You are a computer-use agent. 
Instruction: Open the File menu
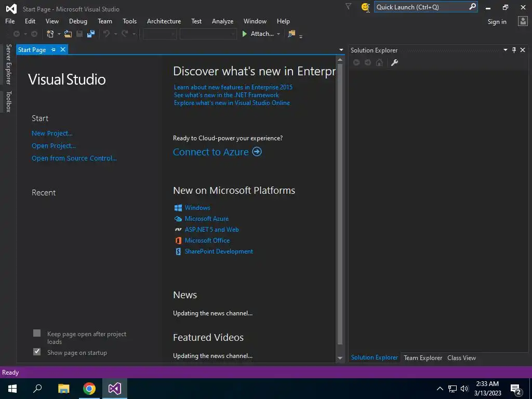[10, 21]
